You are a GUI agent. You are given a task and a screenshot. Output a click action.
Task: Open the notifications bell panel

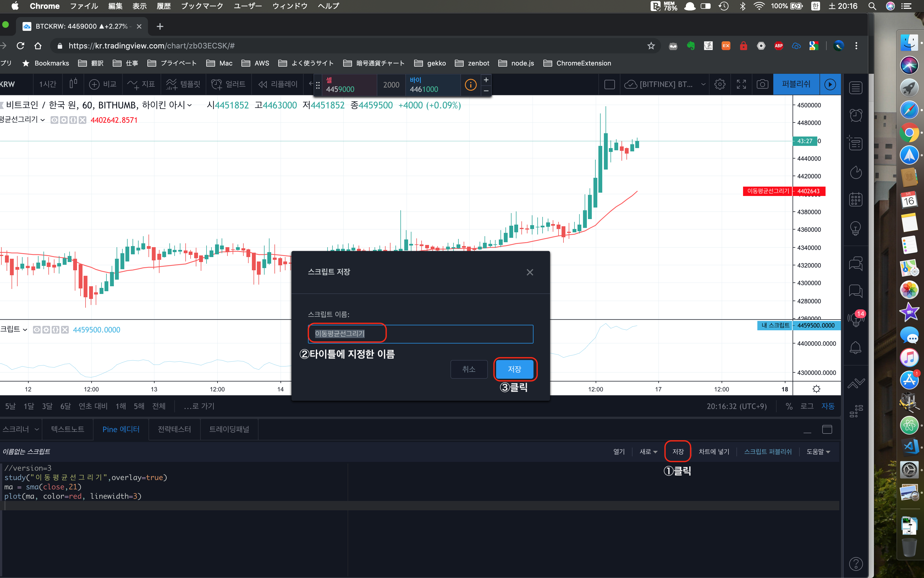tap(856, 347)
